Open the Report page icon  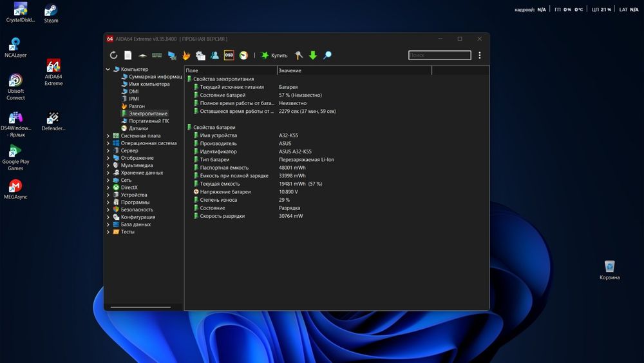(128, 55)
